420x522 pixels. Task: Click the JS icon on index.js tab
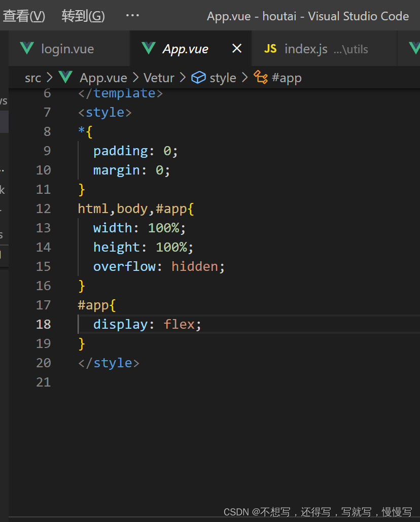(270, 49)
